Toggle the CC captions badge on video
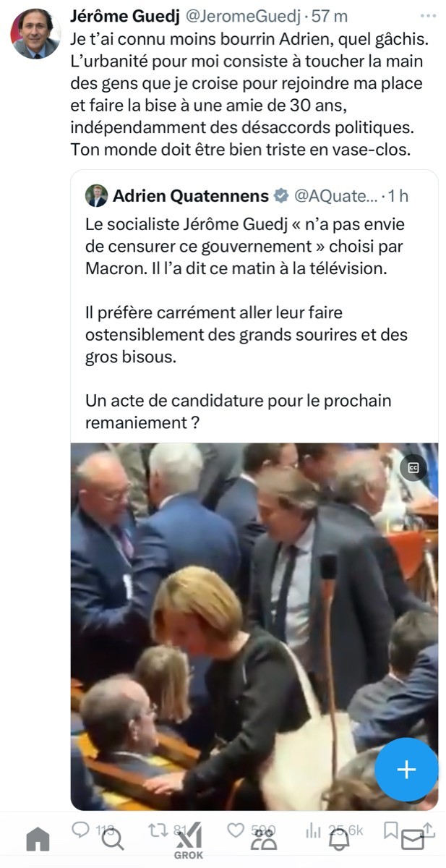Viewport: 446px width, 868px height. tap(414, 467)
